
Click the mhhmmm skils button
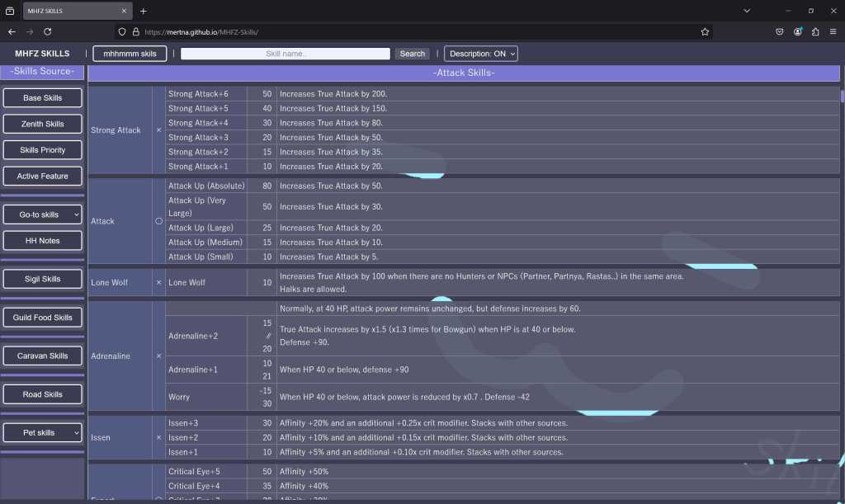[130, 54]
